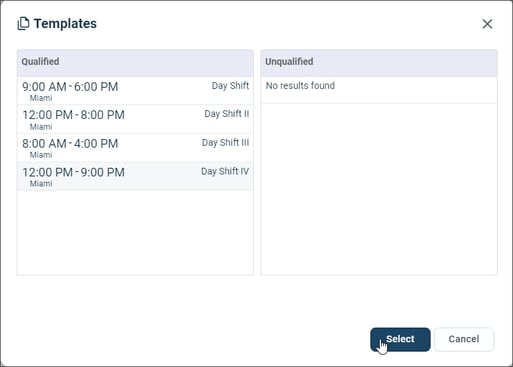
Task: Click the Day Shift III label
Action: (x=225, y=143)
